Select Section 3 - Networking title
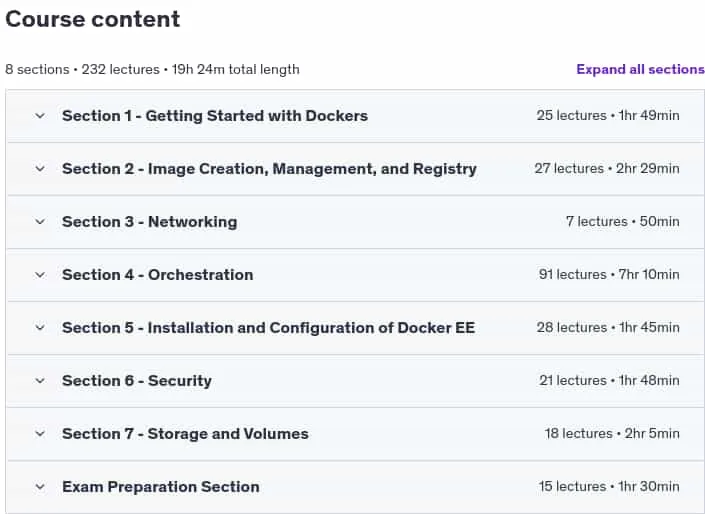The image size is (705, 514). point(149,222)
